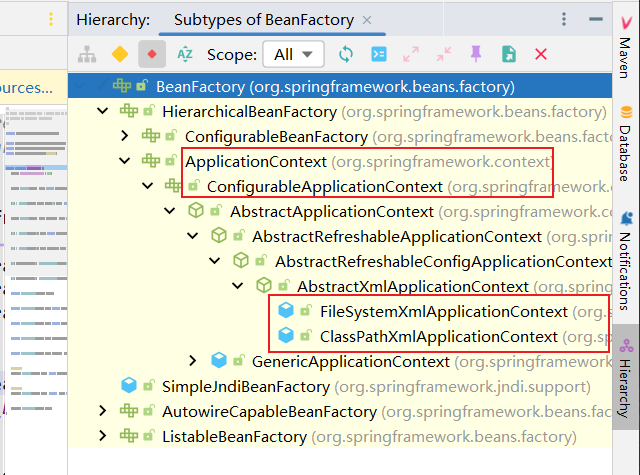The image size is (640, 475).
Task: Select AutowireCapableBeanFactory in the tree
Action: click(x=269, y=412)
